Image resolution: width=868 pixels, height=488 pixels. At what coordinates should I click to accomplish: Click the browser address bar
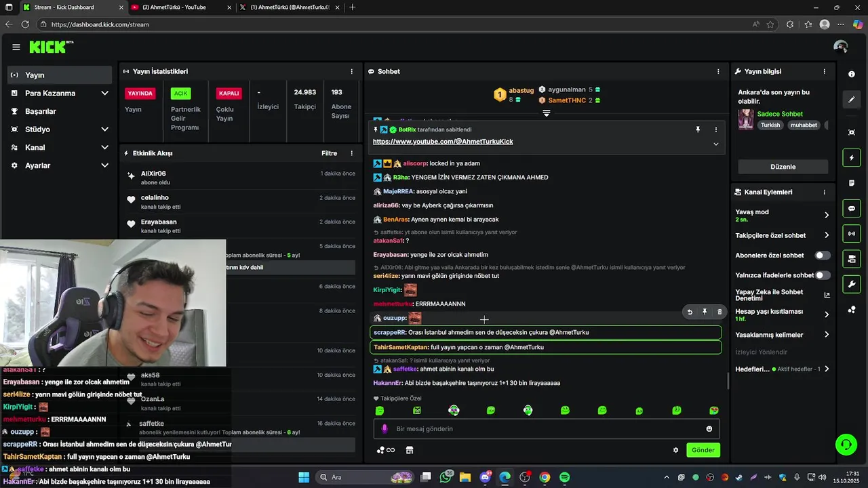(x=393, y=24)
